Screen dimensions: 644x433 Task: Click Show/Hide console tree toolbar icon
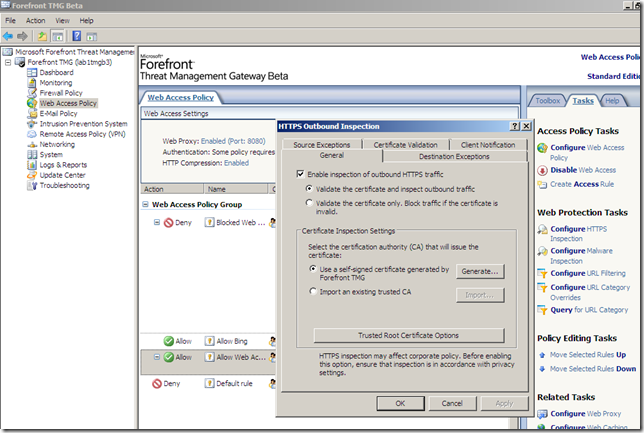tap(58, 36)
